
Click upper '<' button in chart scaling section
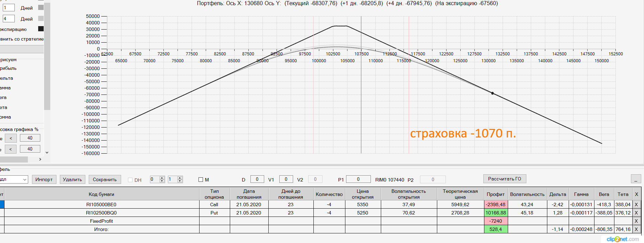click(11, 138)
